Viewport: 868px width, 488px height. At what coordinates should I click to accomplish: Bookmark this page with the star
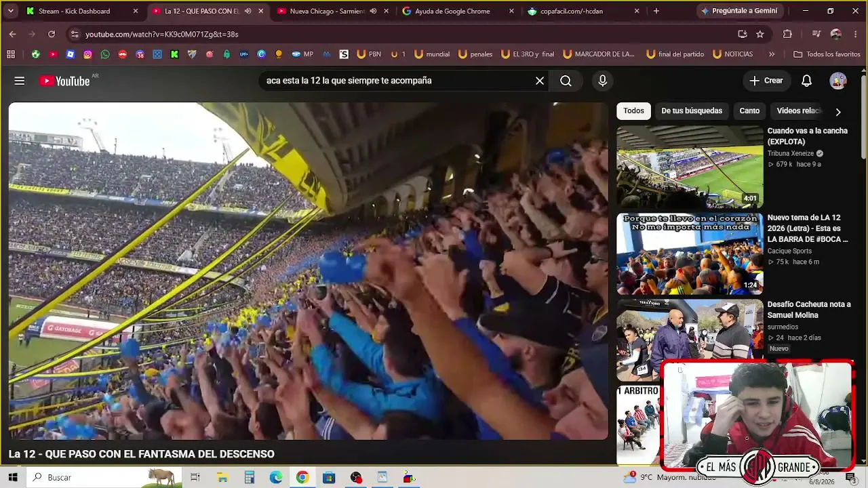click(760, 34)
